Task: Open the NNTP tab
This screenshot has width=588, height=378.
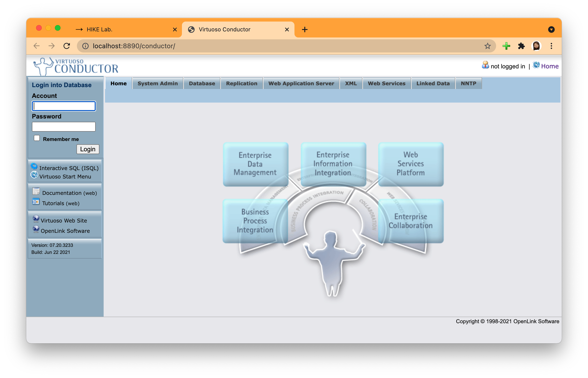Action: (468, 83)
